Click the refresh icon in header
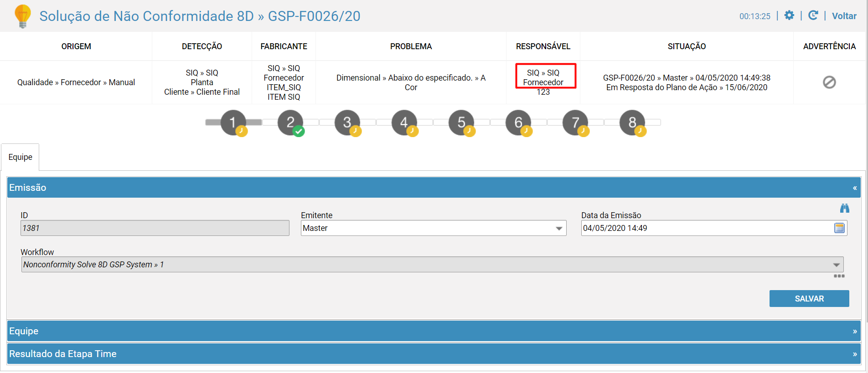This screenshot has width=868, height=373. pyautogui.click(x=813, y=15)
